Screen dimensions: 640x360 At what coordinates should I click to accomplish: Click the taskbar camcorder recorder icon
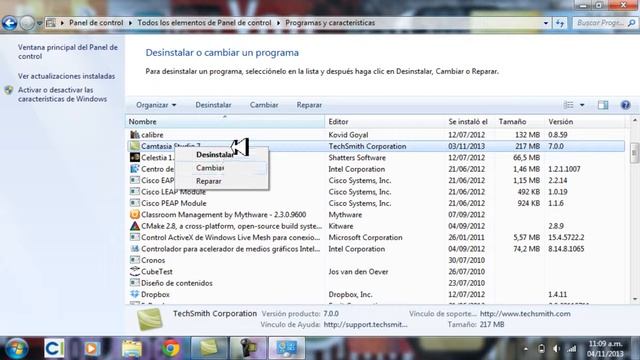tap(248, 349)
